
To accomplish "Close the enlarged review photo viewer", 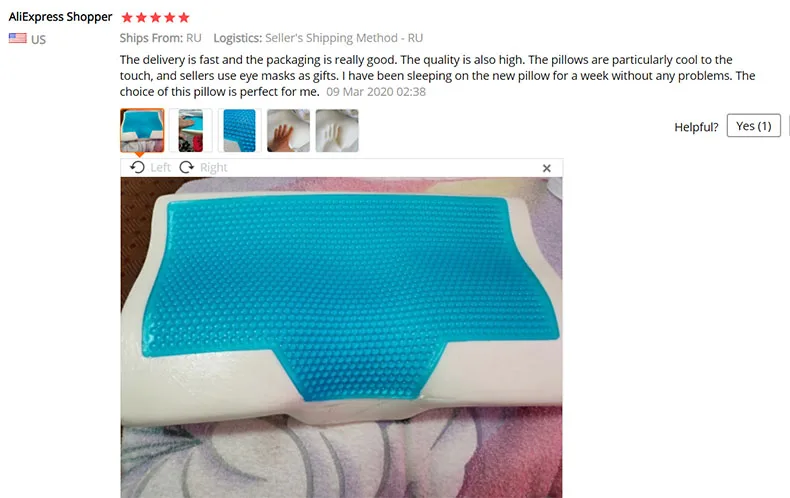I will 547,168.
